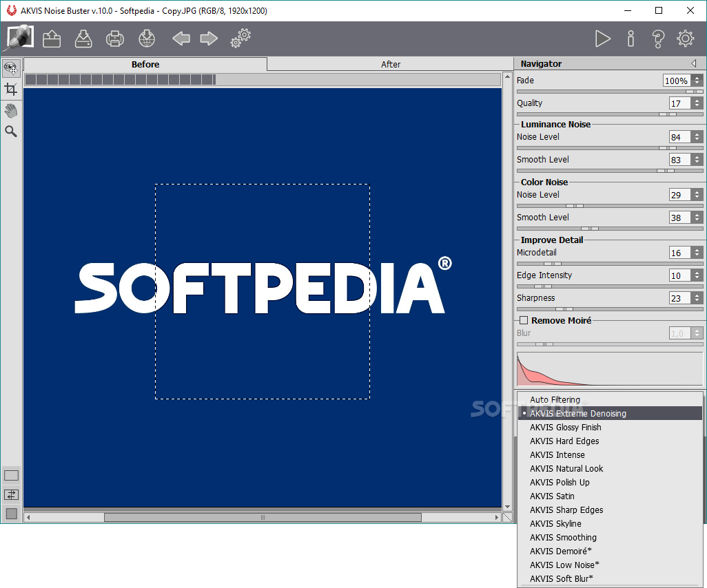
Task: Switch to the After tab
Action: [391, 65]
